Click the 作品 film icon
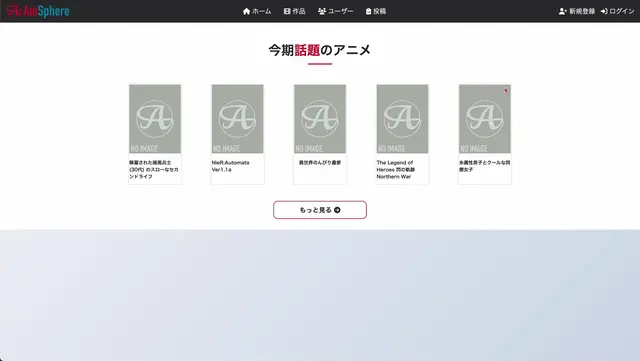Viewport: 640px width, 361px height. pos(287,11)
